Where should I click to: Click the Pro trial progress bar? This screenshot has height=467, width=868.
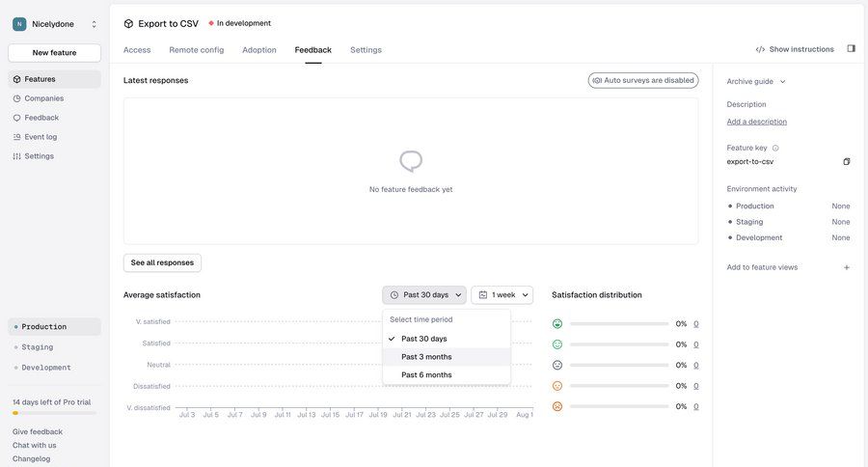[x=54, y=413]
